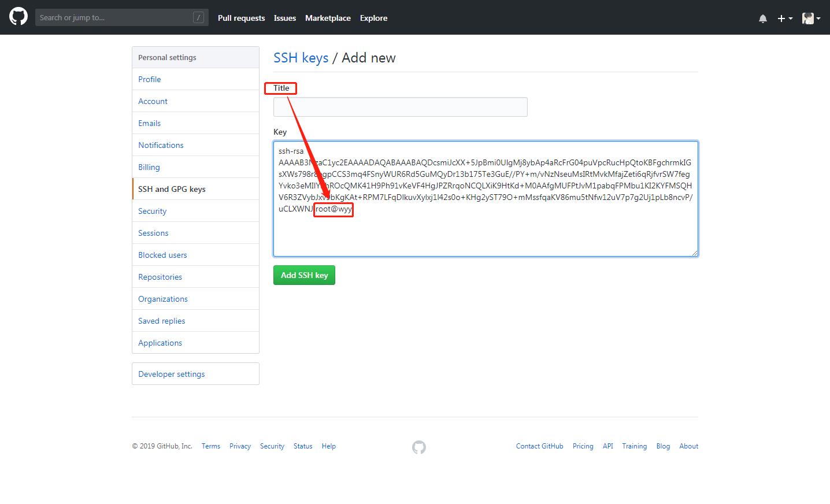Viewport: 830px width, 504px height.
Task: Open the Profile settings page
Action: 195,79
